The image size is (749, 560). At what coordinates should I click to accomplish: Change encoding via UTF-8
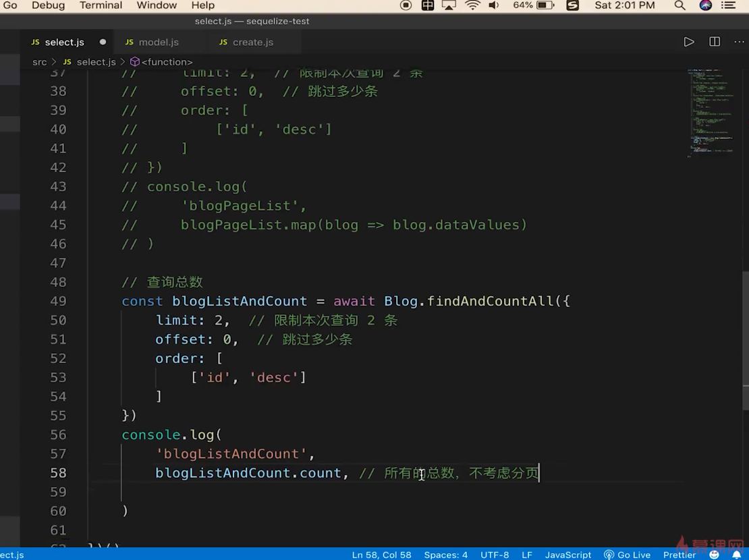[495, 555]
